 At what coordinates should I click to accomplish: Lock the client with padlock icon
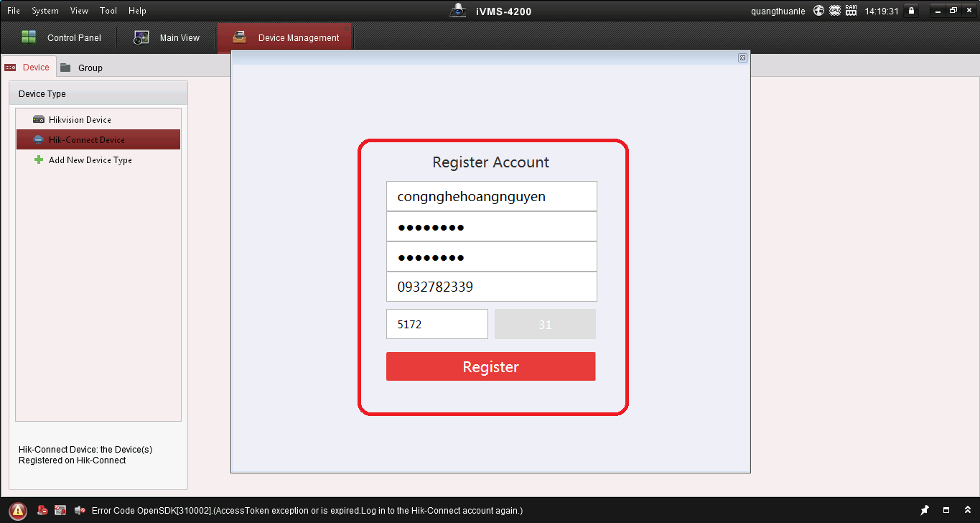pyautogui.click(x=911, y=11)
